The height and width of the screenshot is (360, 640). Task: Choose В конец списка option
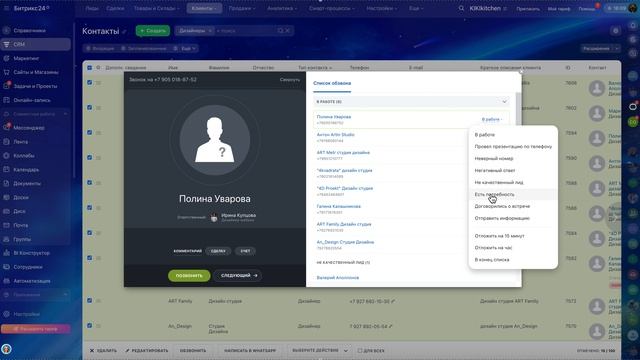click(492, 260)
